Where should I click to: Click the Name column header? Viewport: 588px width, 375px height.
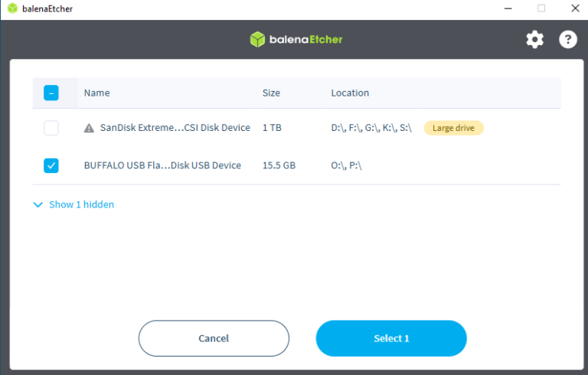(96, 93)
